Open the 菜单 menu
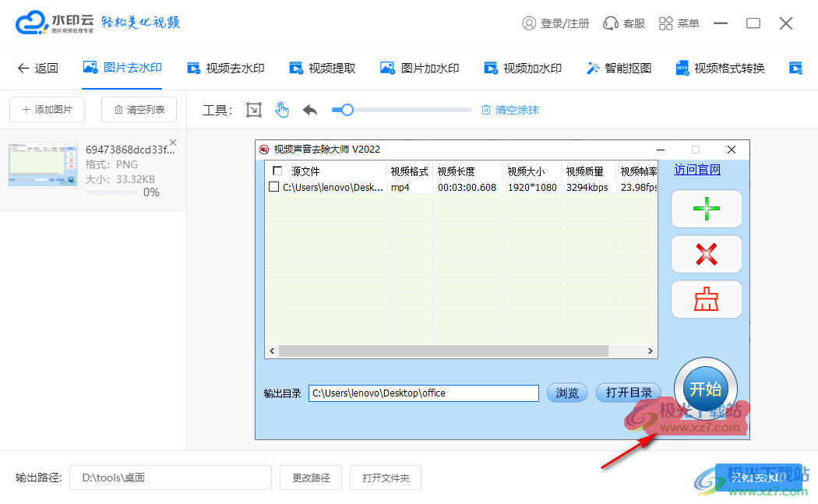The image size is (818, 504). [x=679, y=23]
